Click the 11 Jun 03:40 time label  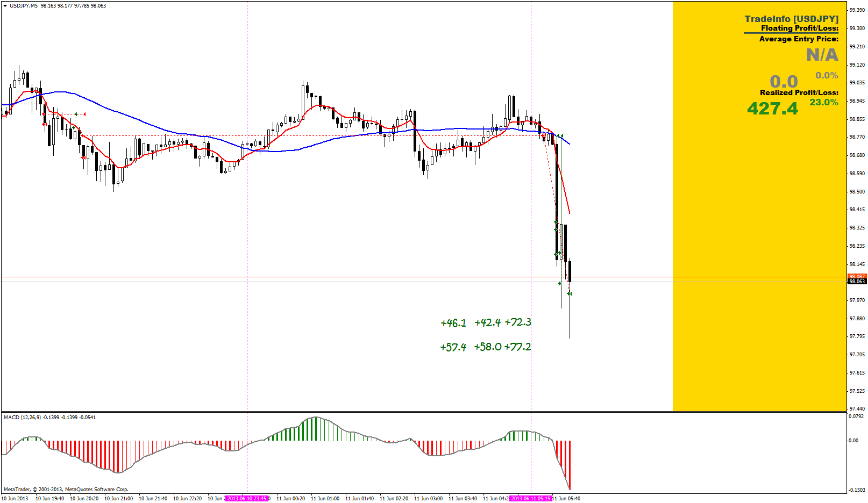463,499
